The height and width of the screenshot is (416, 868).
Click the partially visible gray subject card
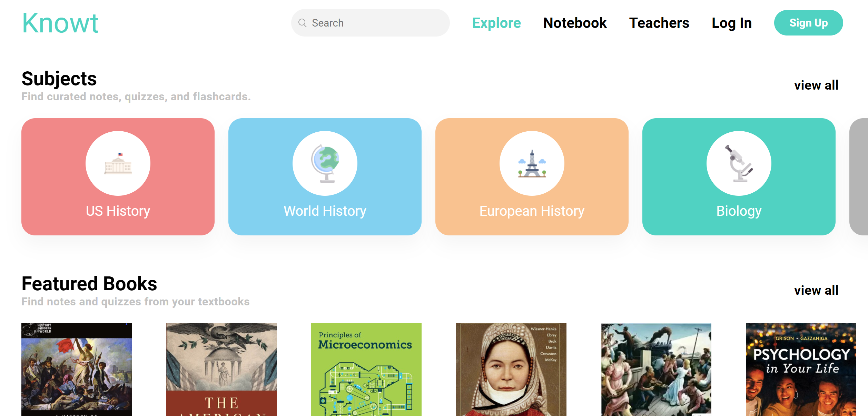(860, 177)
